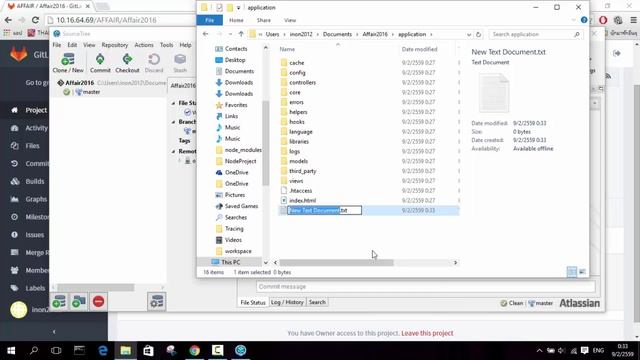The width and height of the screenshot is (640, 360).
Task: Collapse the Remotes tree section
Action: click(x=174, y=151)
